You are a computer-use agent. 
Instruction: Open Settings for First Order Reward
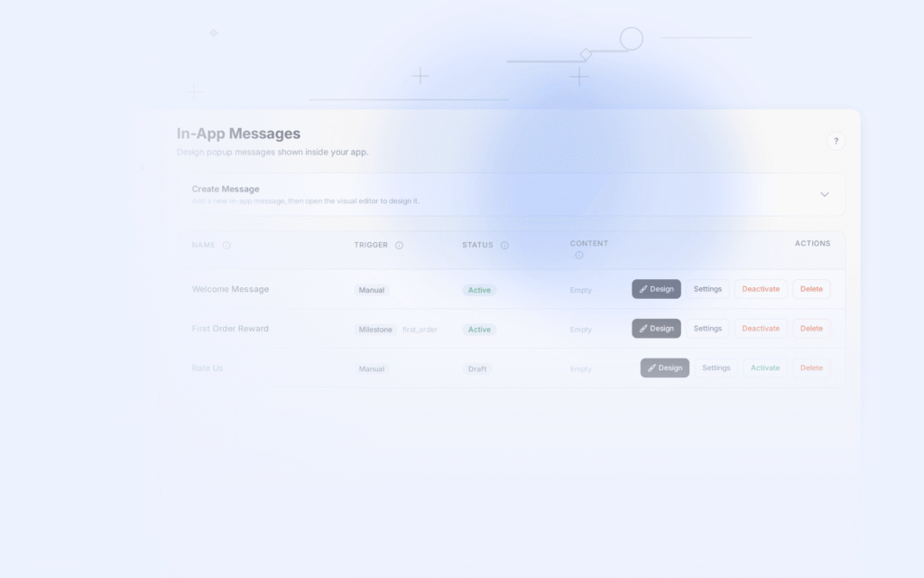[x=707, y=329]
